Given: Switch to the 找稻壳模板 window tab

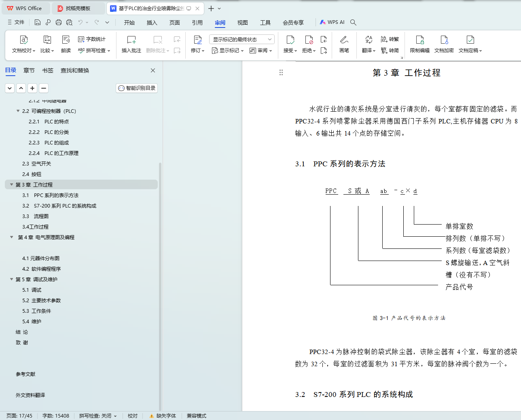Looking at the screenshot, I should pos(79,8).
